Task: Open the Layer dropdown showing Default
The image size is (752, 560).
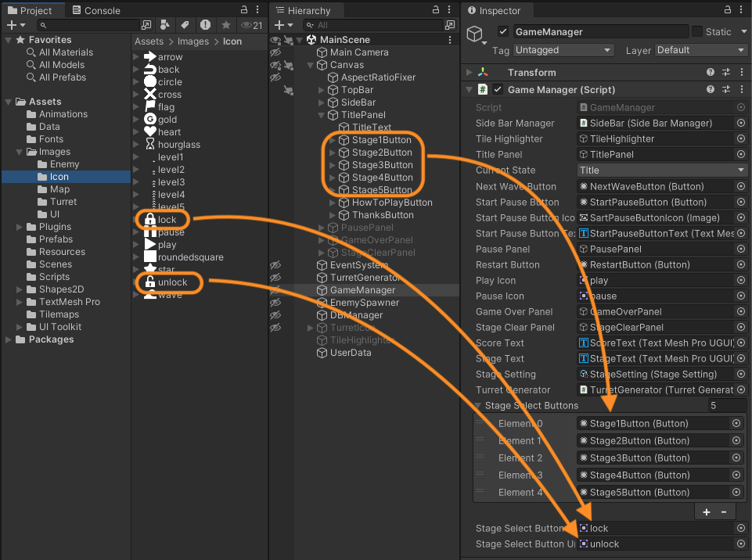Action: (x=701, y=50)
